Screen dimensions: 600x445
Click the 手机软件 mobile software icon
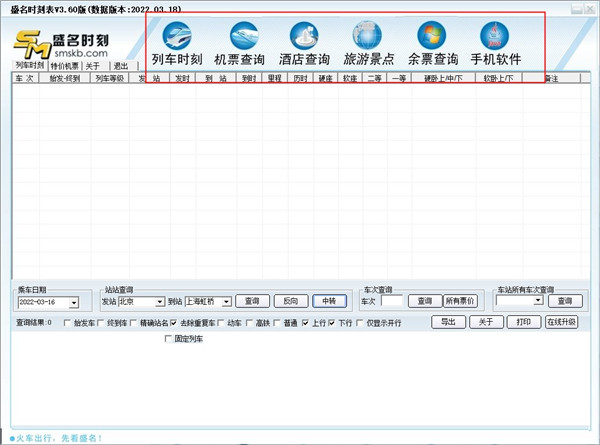[x=496, y=44]
